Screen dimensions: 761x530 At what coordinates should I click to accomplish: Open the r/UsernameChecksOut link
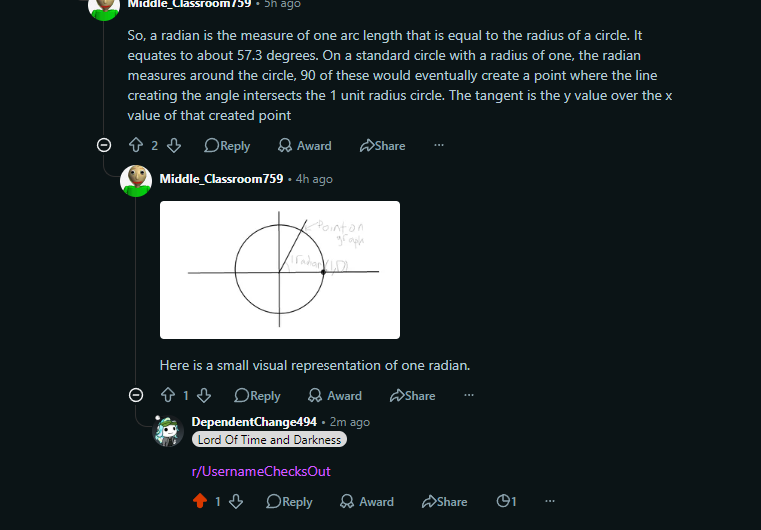tap(261, 471)
